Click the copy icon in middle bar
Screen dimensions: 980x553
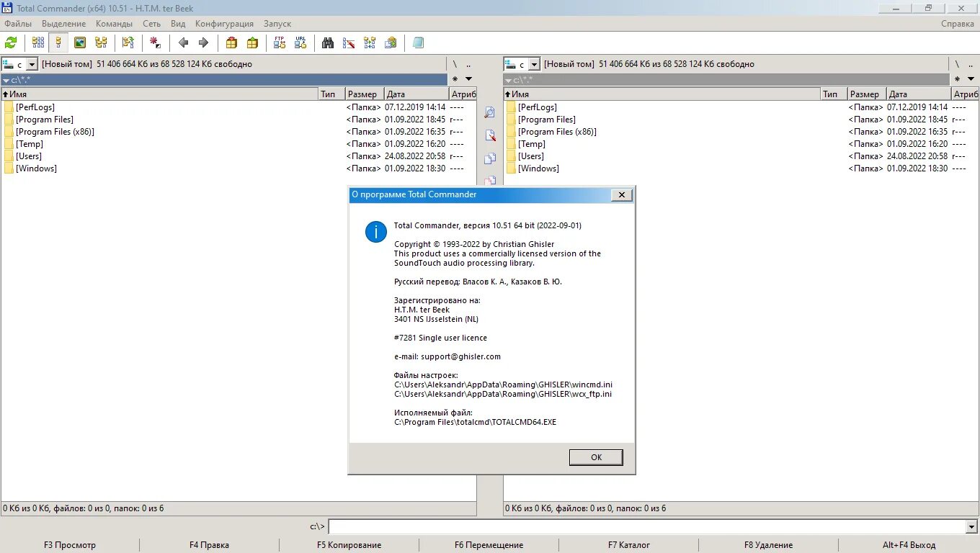(490, 158)
